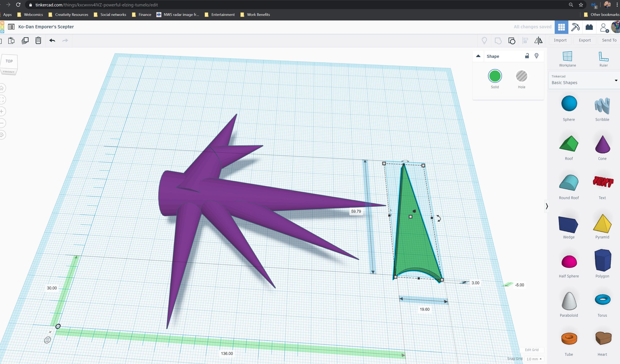Screen dimensions: 620x364
Task: Click the Mirror/Flip icon
Action: 539,41
